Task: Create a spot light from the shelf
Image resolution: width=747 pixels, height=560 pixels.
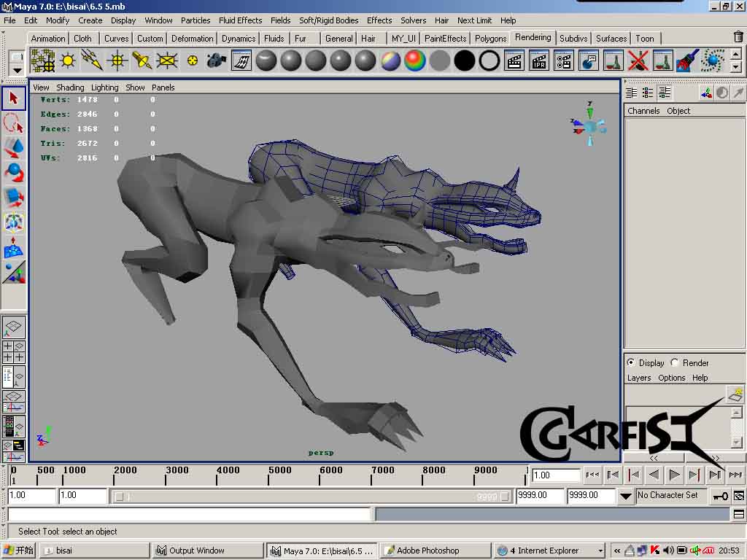Action: (142, 61)
